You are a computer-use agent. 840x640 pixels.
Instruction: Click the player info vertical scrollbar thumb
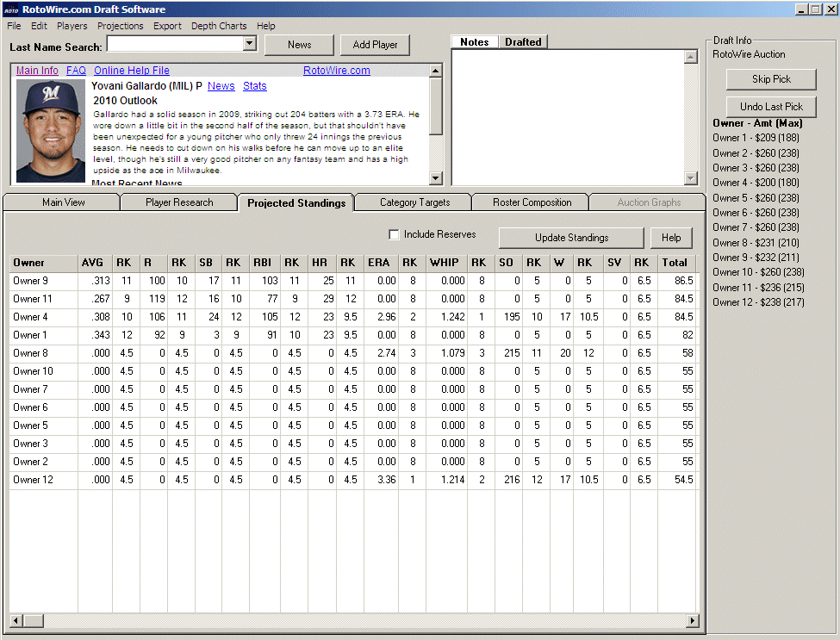tap(436, 106)
